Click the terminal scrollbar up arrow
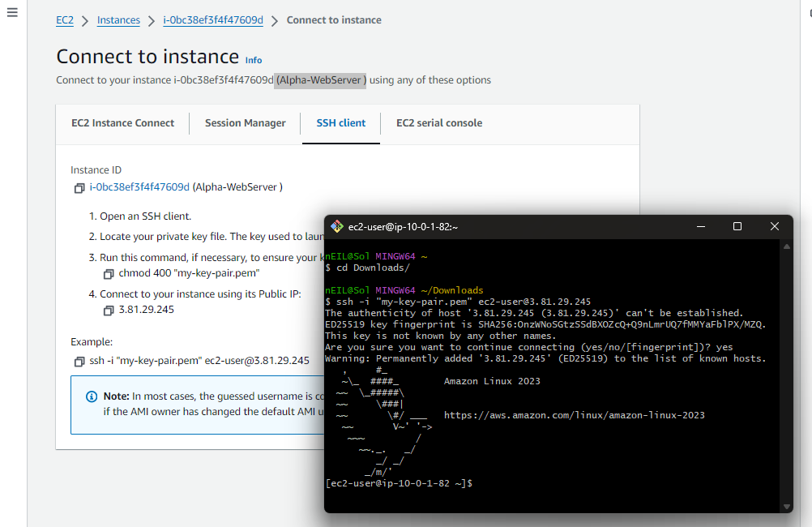The width and height of the screenshot is (812, 527). coord(786,246)
